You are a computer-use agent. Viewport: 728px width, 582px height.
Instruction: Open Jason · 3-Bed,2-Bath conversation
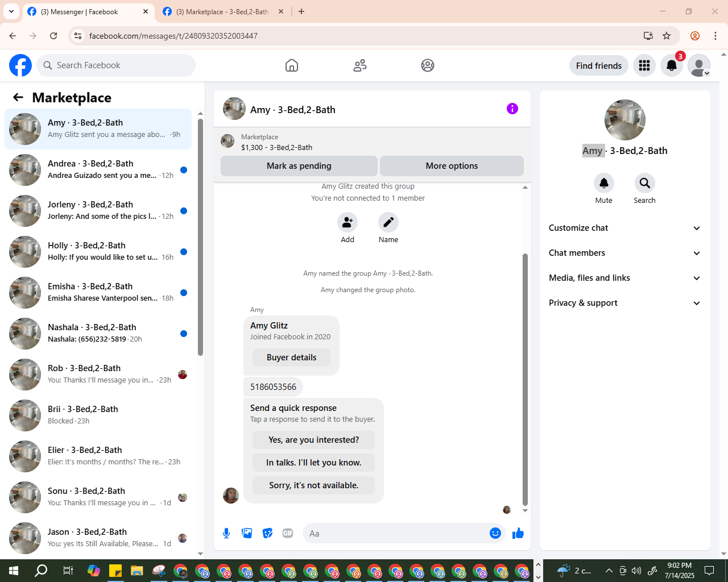(x=98, y=538)
